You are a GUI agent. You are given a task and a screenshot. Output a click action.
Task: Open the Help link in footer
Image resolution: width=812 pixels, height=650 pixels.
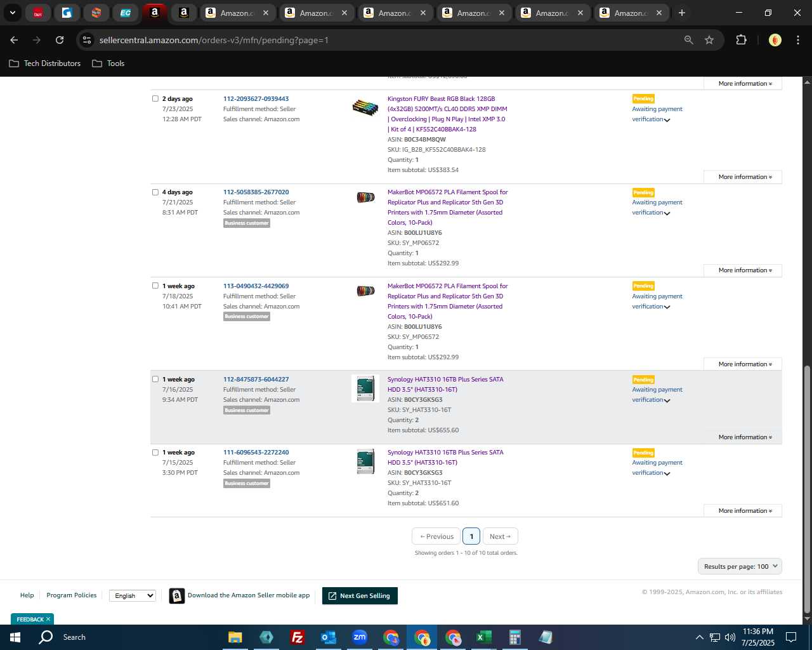(27, 595)
